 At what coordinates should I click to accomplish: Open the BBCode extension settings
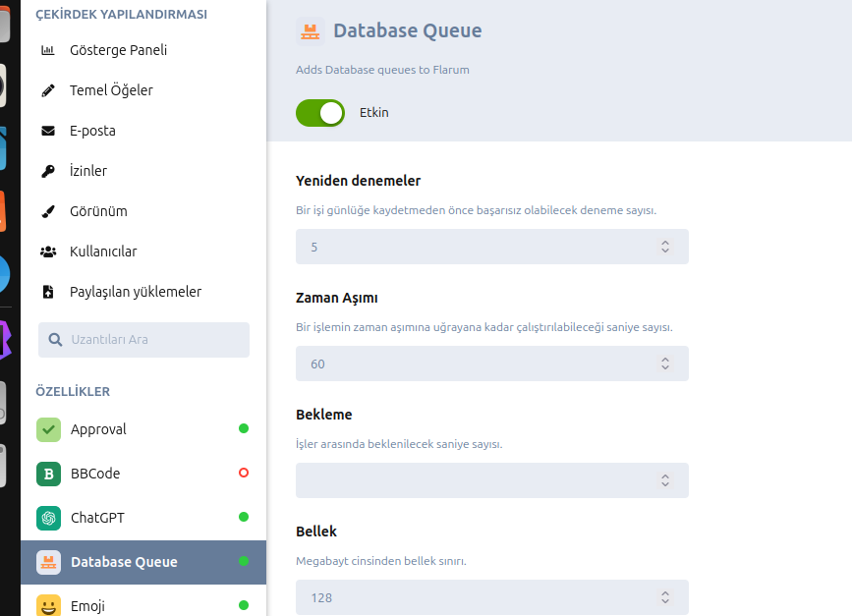(x=95, y=474)
